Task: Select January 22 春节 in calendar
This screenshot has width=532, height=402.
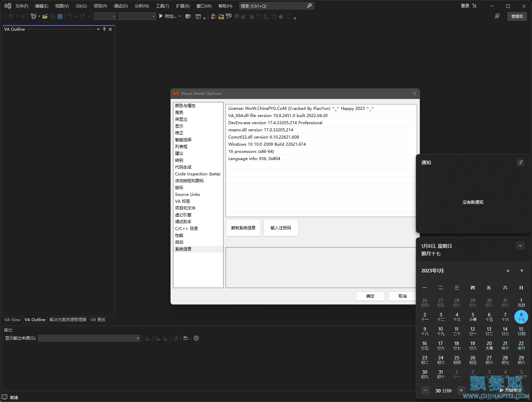Action: (x=521, y=345)
